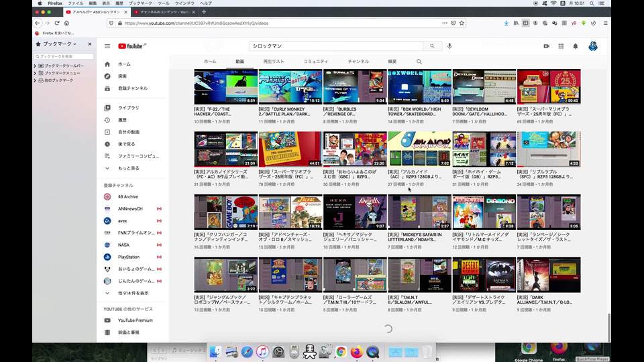Click the bookmarks search field

coord(64,56)
